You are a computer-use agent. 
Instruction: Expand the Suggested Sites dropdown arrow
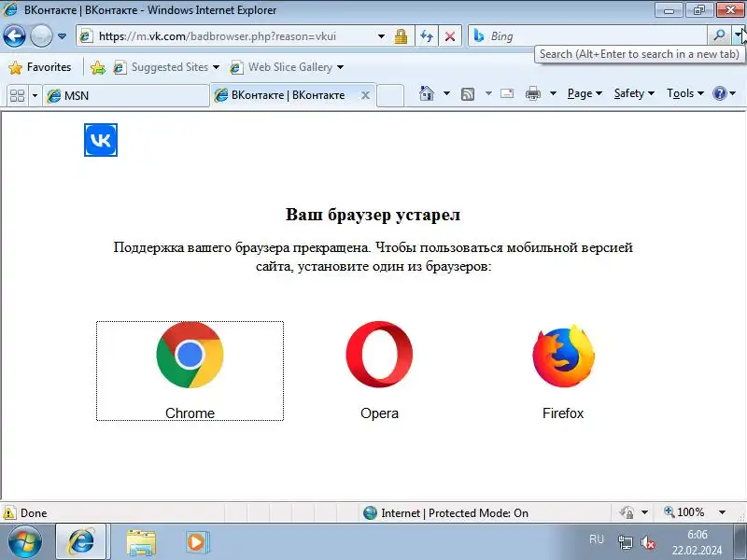coord(216,67)
